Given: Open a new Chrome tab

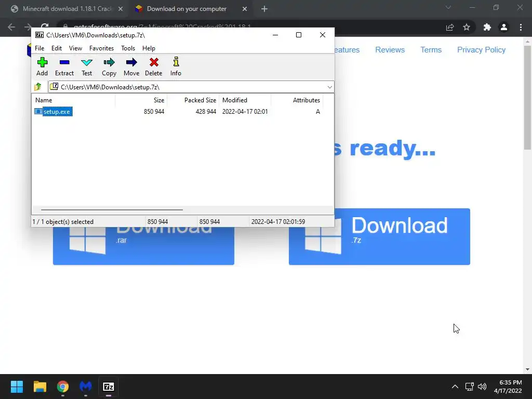Looking at the screenshot, I should pyautogui.click(x=264, y=9).
